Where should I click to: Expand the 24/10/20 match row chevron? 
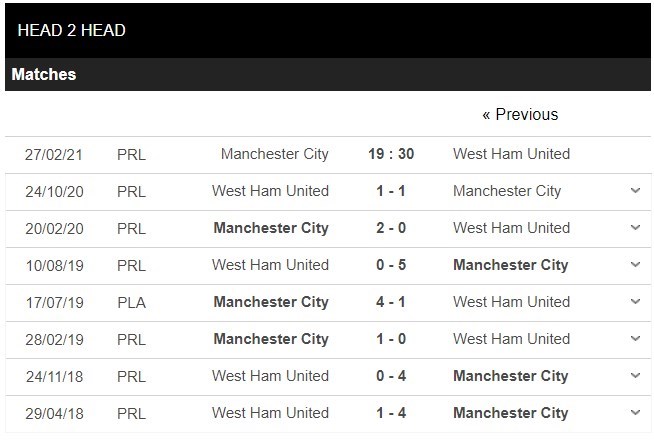click(635, 191)
